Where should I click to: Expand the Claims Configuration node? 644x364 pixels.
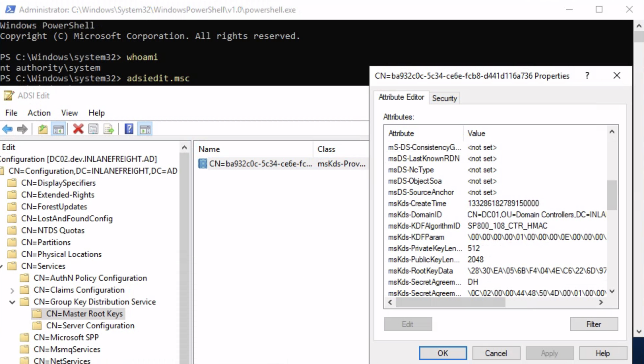coord(12,290)
